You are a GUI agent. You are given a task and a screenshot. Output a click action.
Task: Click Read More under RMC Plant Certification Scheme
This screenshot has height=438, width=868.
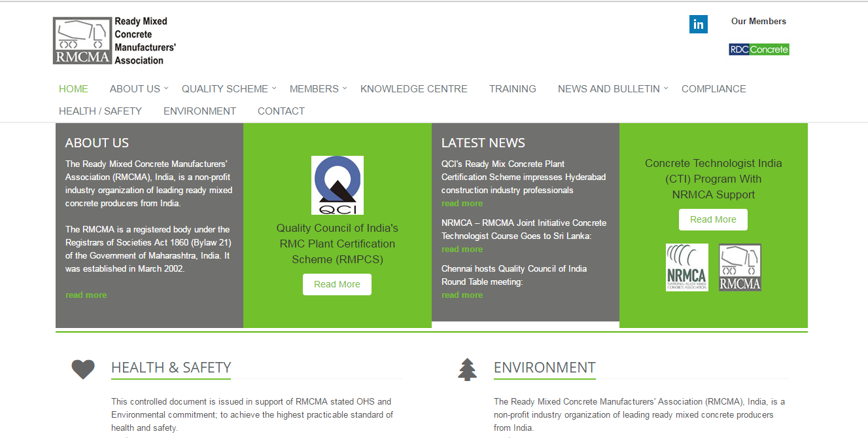point(337,284)
